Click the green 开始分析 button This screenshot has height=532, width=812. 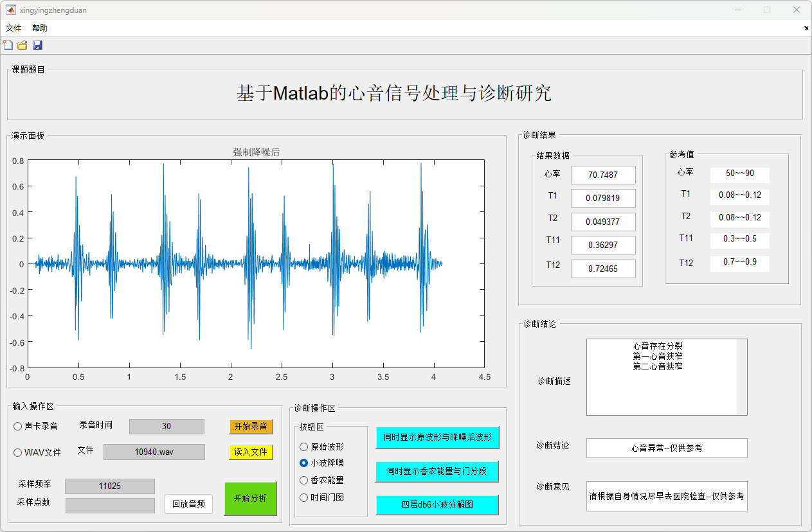click(250, 499)
